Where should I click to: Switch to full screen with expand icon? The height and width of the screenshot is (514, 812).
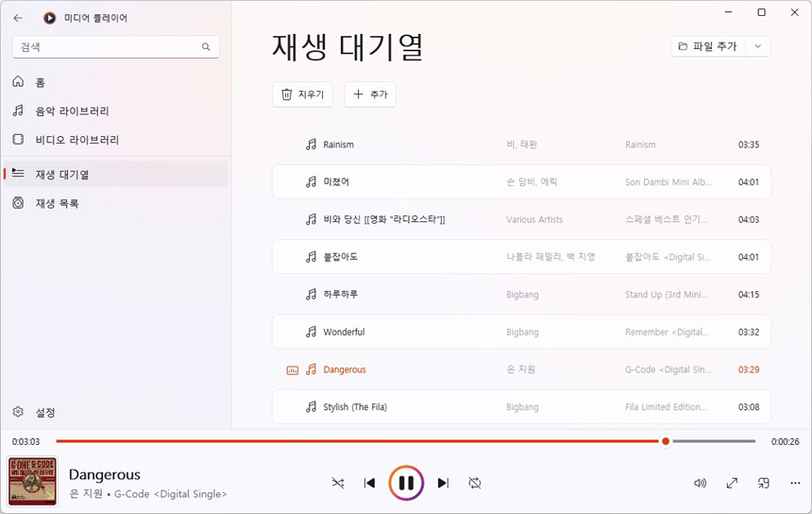(x=732, y=483)
